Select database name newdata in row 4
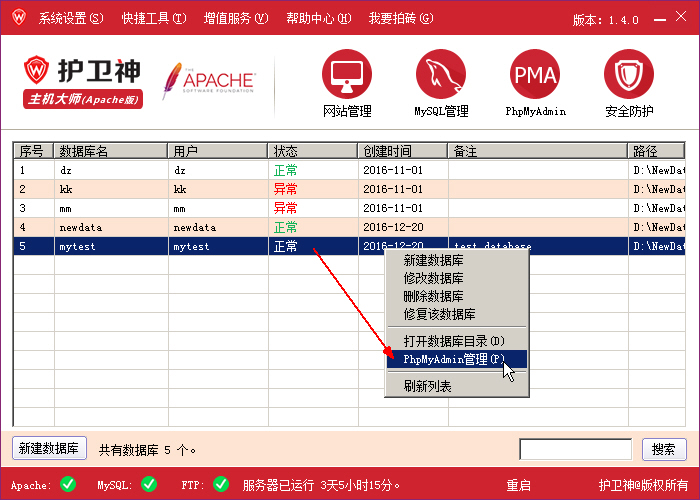 pyautogui.click(x=81, y=227)
